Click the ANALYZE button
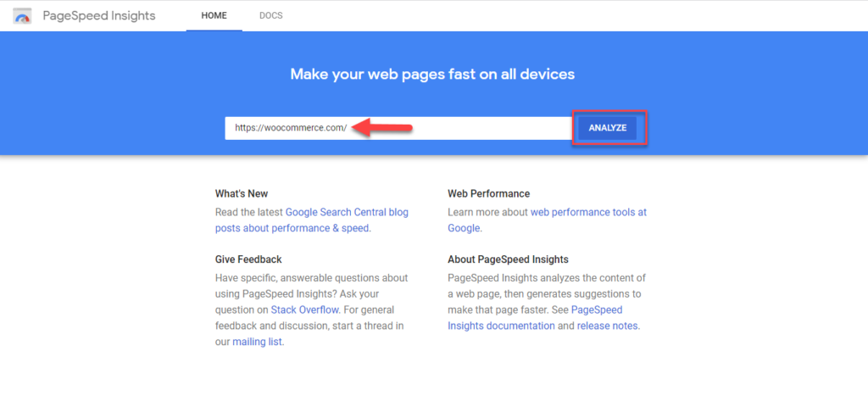The image size is (868, 418). click(x=608, y=128)
